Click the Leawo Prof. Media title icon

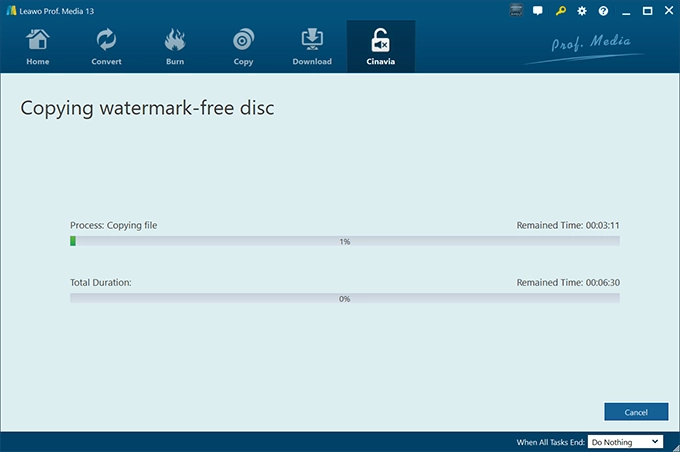pyautogui.click(x=11, y=11)
